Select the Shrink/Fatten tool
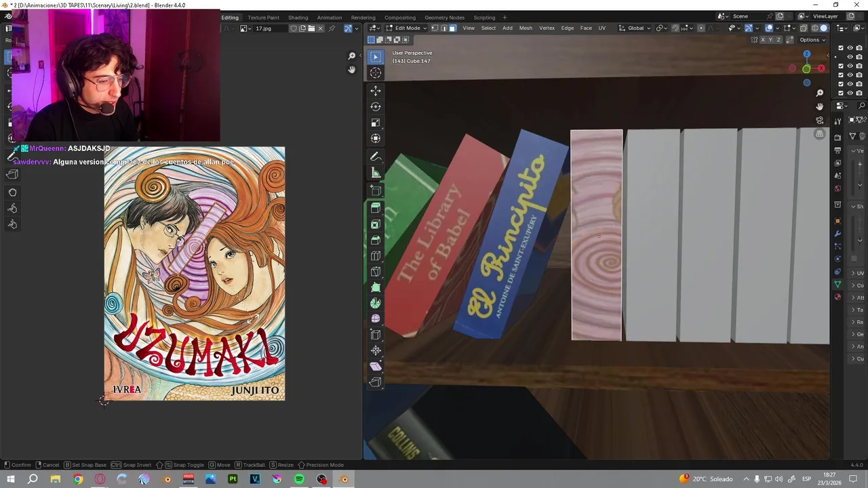This screenshot has height=488, width=868. coord(376,350)
